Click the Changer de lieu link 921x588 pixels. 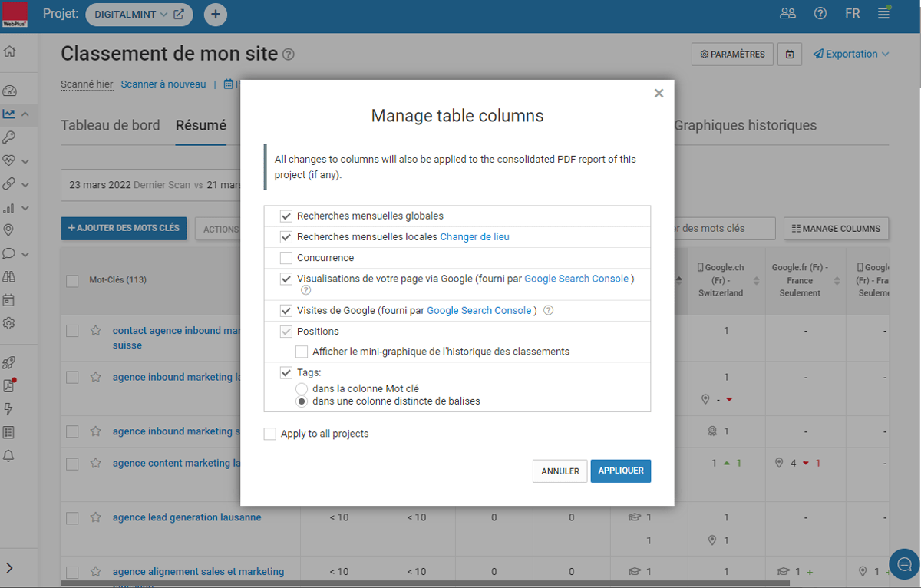tap(474, 237)
